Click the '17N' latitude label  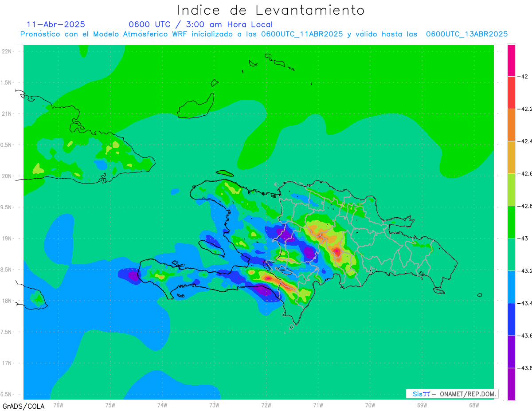click(7, 364)
